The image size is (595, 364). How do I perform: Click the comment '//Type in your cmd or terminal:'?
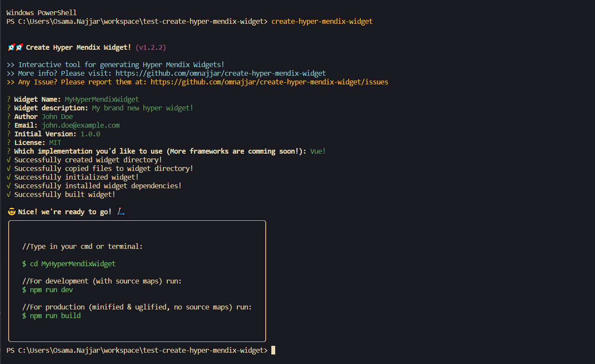82,246
